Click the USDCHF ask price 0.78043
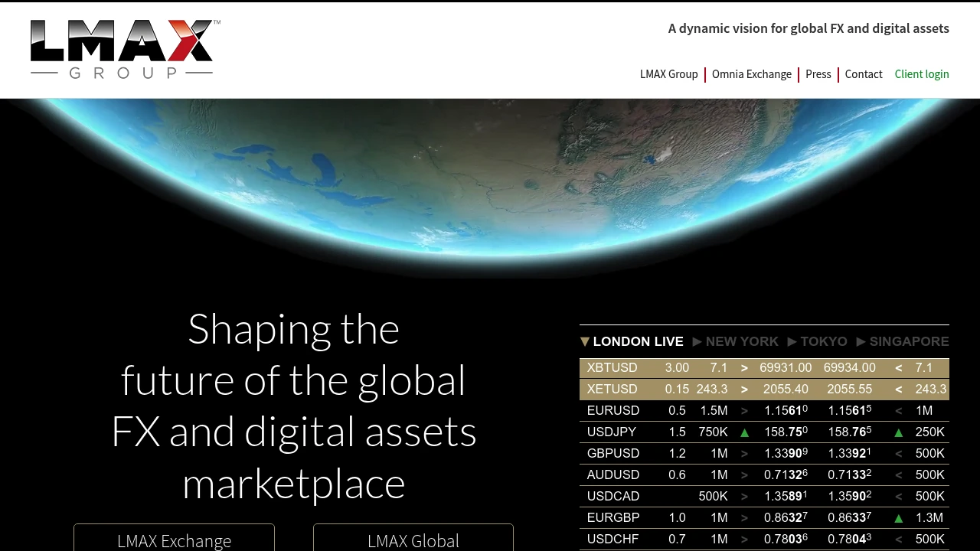Screen dimensions: 980x551 [x=850, y=540]
